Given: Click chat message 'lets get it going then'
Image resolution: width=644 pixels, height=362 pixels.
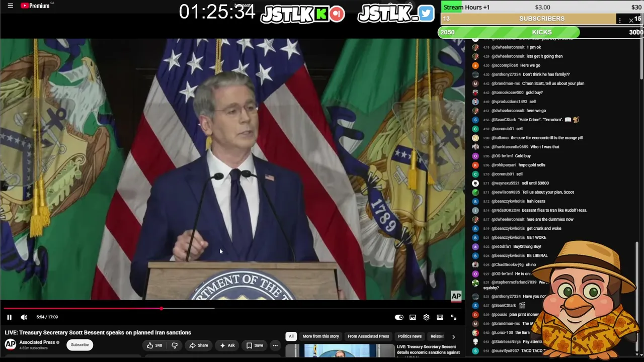Looking at the screenshot, I should point(544,56).
